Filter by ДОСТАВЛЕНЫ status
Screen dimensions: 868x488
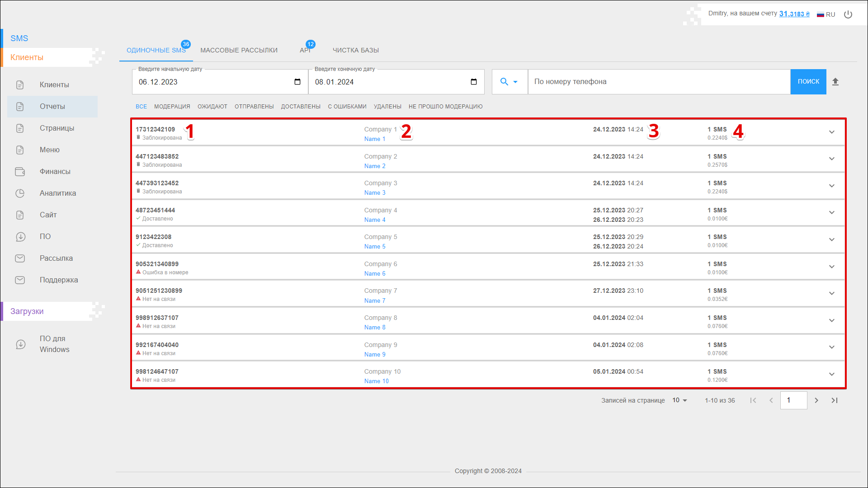(301, 107)
